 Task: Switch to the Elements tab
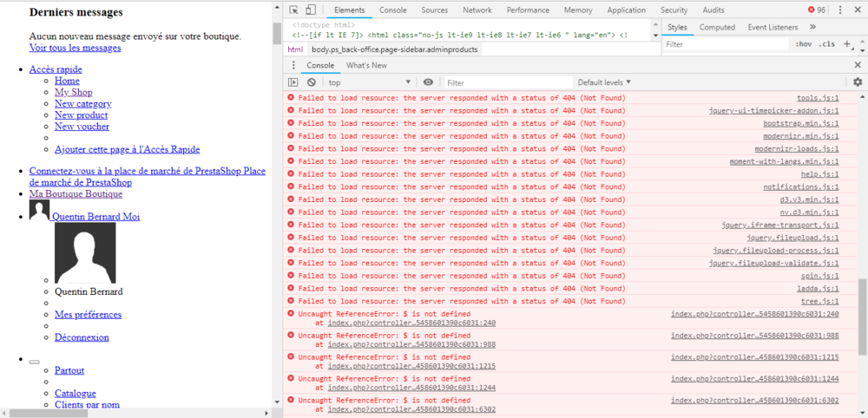pyautogui.click(x=349, y=10)
